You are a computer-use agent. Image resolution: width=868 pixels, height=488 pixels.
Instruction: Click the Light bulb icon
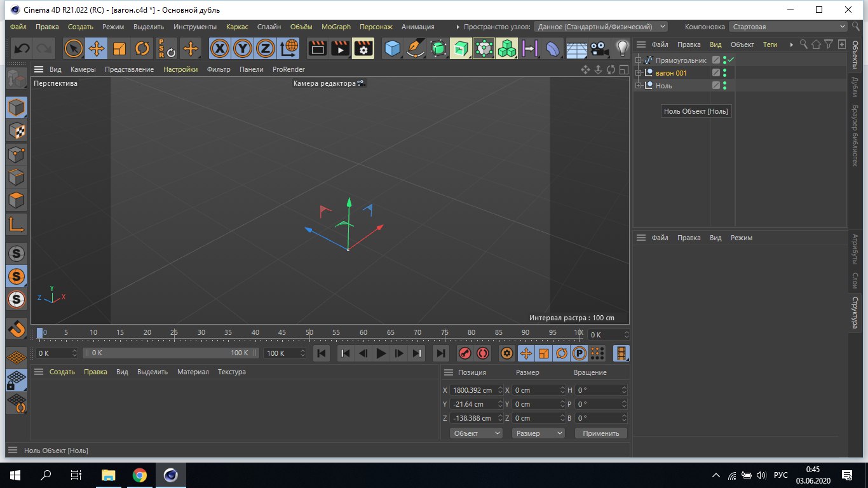point(622,48)
